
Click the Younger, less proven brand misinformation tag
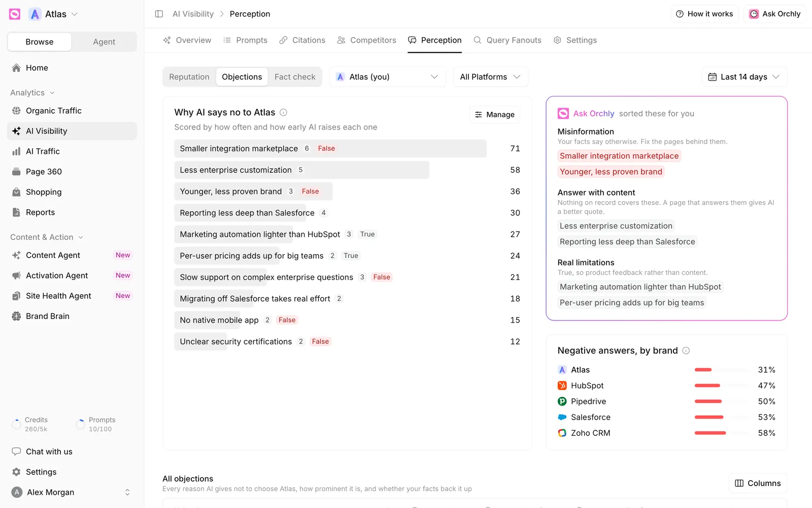(611, 172)
